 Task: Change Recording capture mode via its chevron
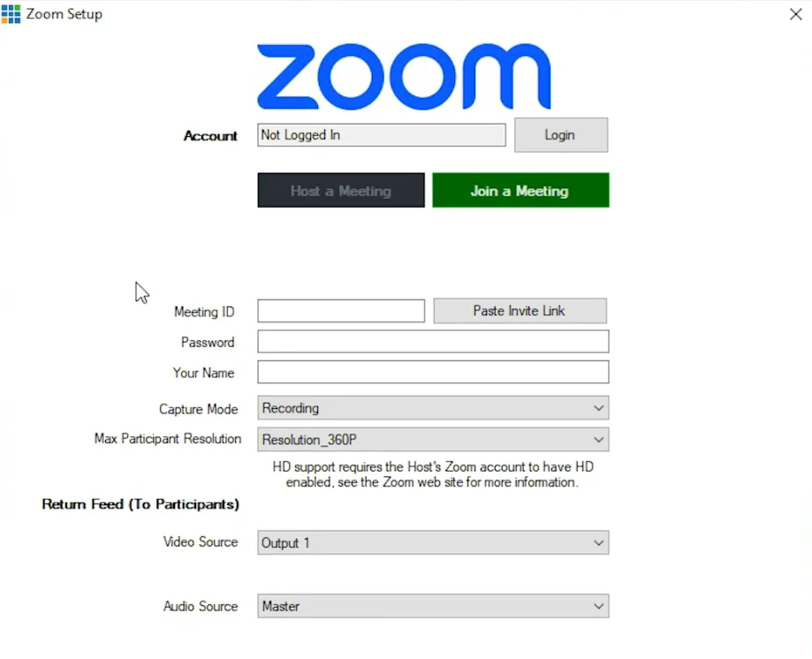point(600,407)
